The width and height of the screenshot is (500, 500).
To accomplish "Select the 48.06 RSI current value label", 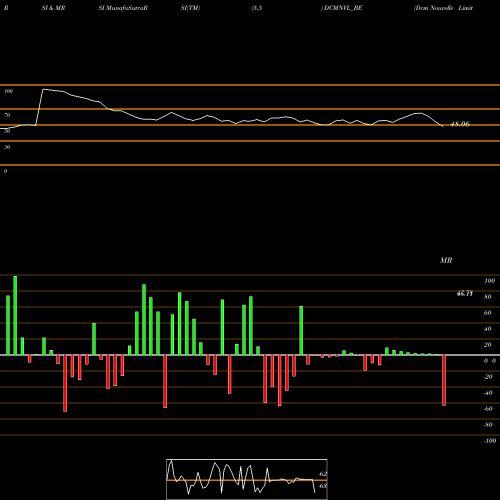I will [460, 124].
